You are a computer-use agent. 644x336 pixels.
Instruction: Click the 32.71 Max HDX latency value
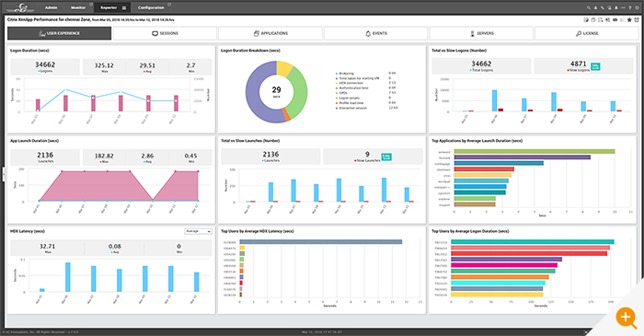47,247
